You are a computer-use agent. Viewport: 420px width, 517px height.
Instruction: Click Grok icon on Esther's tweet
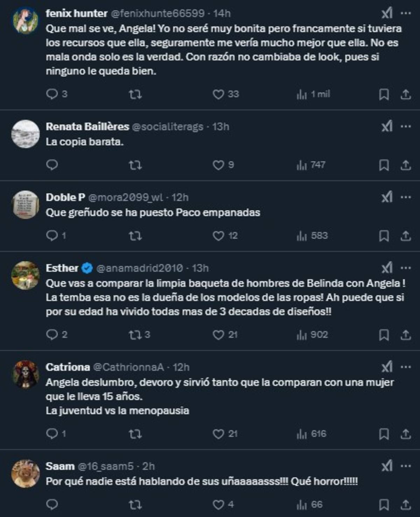[x=386, y=268]
